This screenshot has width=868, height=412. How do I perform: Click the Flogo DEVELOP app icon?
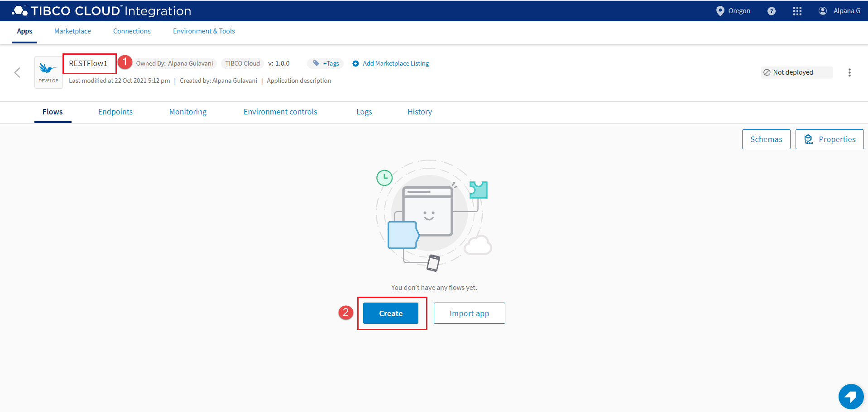click(48, 72)
